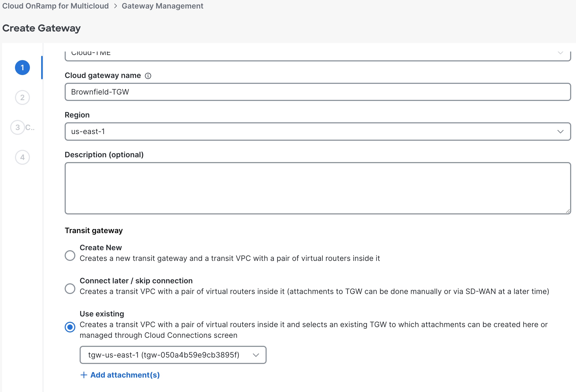Click the 'Description (optional)' field label
The height and width of the screenshot is (392, 576).
pyautogui.click(x=104, y=155)
